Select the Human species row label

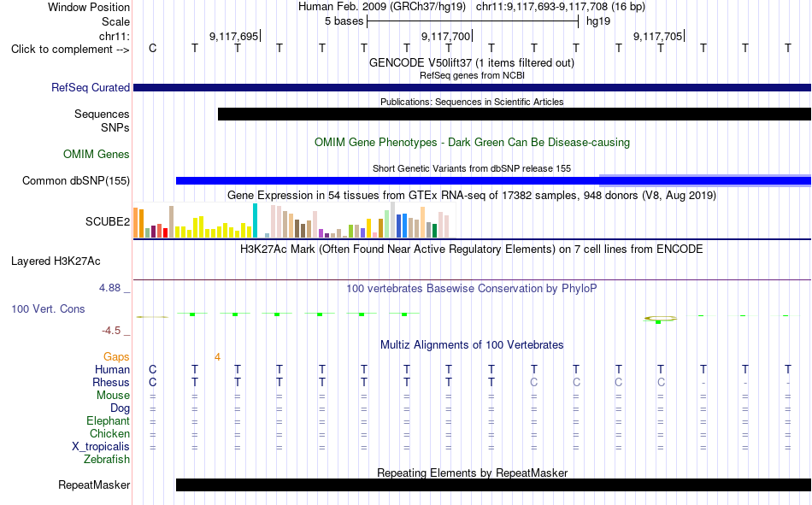pyautogui.click(x=112, y=369)
